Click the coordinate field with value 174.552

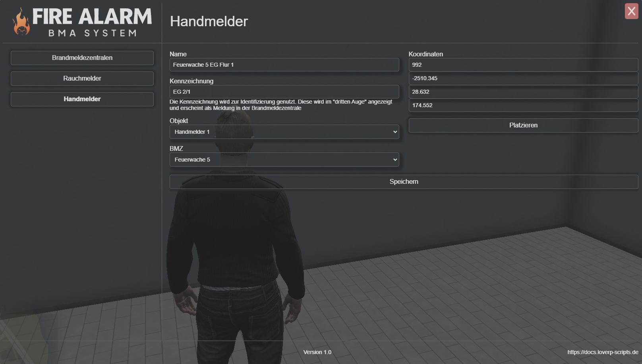pos(523,106)
